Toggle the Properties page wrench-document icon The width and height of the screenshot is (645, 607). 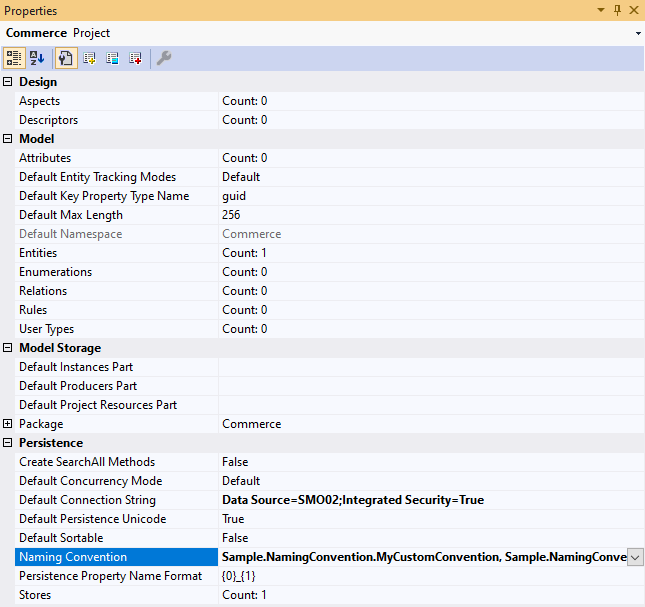[66, 58]
